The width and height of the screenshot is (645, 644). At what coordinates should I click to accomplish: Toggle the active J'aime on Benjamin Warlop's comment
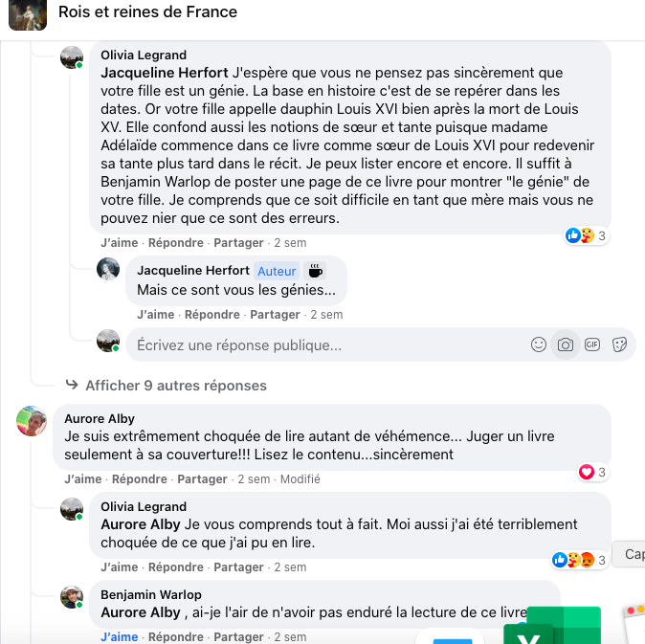tap(120, 636)
